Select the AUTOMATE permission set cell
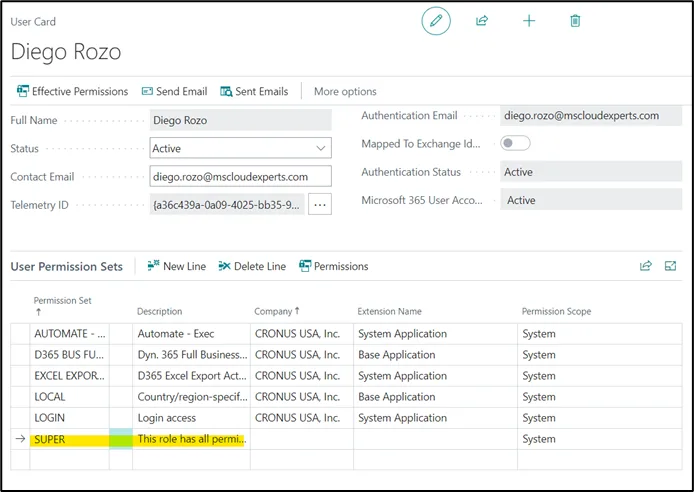Screen dimensions: 694x492 point(69,334)
